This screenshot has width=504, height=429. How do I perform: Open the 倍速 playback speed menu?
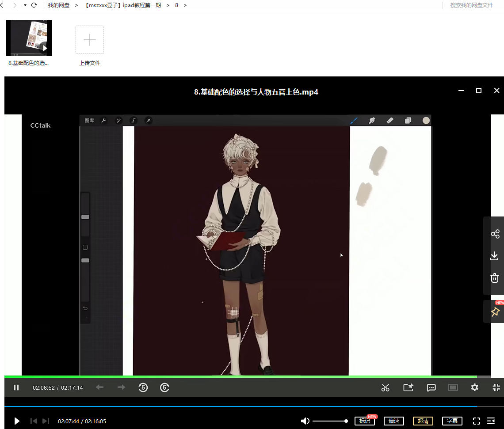click(x=394, y=421)
